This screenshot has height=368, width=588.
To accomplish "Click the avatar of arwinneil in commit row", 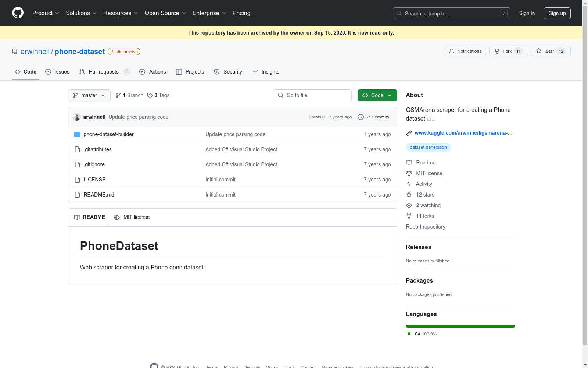I will click(x=77, y=117).
